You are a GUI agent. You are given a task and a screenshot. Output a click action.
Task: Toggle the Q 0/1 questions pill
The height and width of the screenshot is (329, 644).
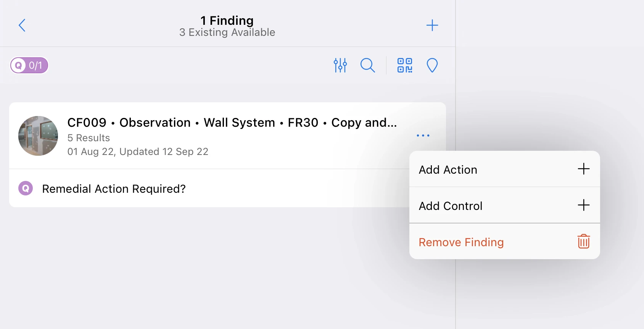[x=29, y=65]
